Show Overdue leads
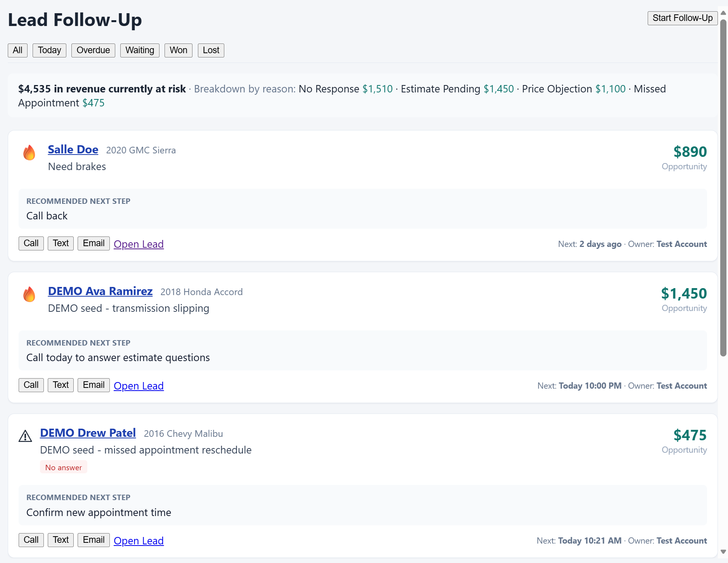Image resolution: width=728 pixels, height=563 pixels. click(x=93, y=50)
